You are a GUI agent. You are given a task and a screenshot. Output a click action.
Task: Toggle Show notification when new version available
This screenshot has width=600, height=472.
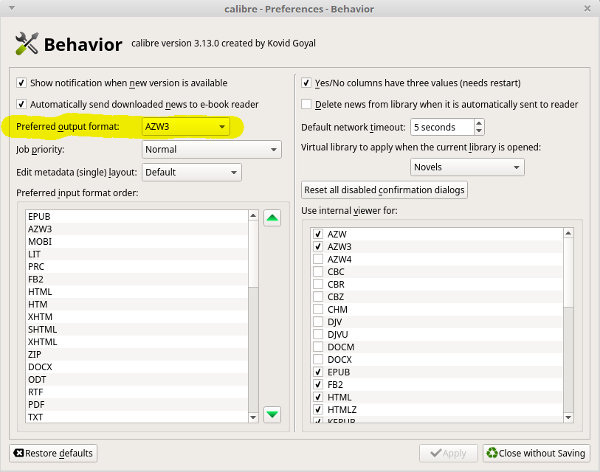[x=21, y=83]
